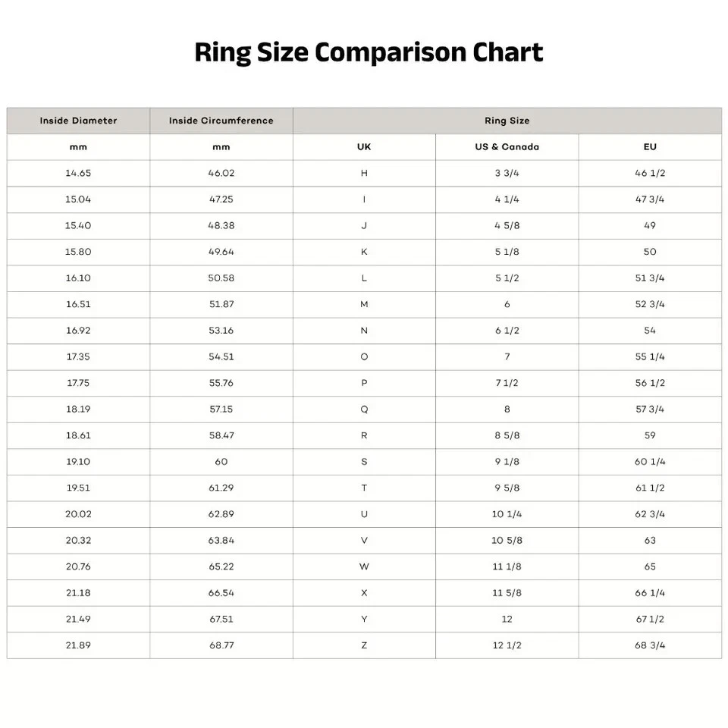Click the US & Canada subheader
The height and width of the screenshot is (728, 728).
[507, 147]
